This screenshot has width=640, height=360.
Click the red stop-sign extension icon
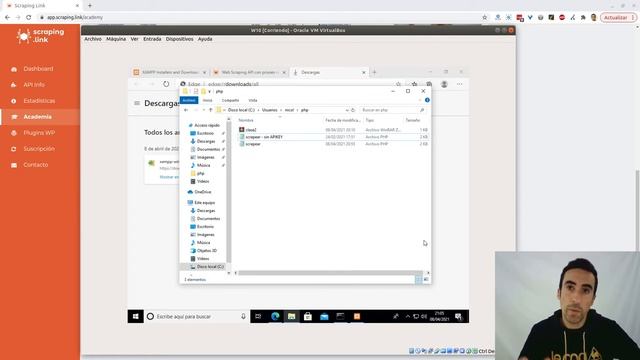(562, 18)
